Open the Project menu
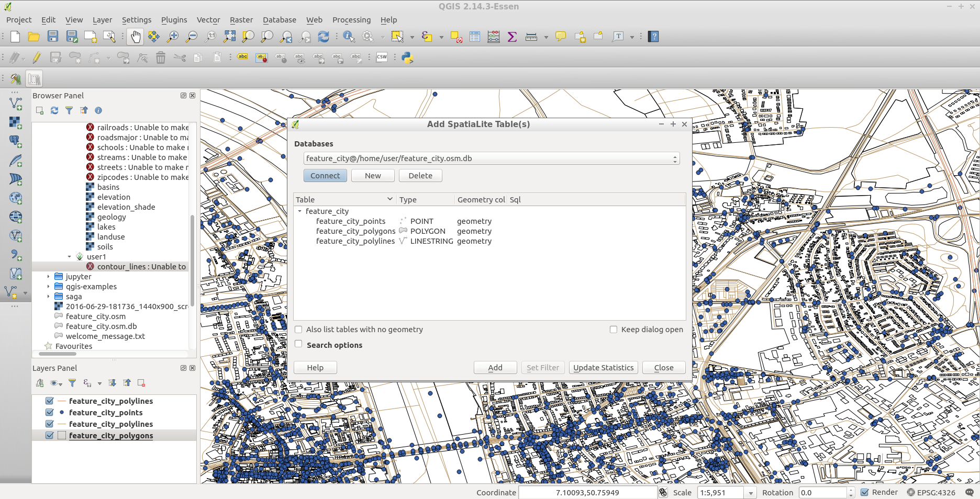 tap(19, 20)
